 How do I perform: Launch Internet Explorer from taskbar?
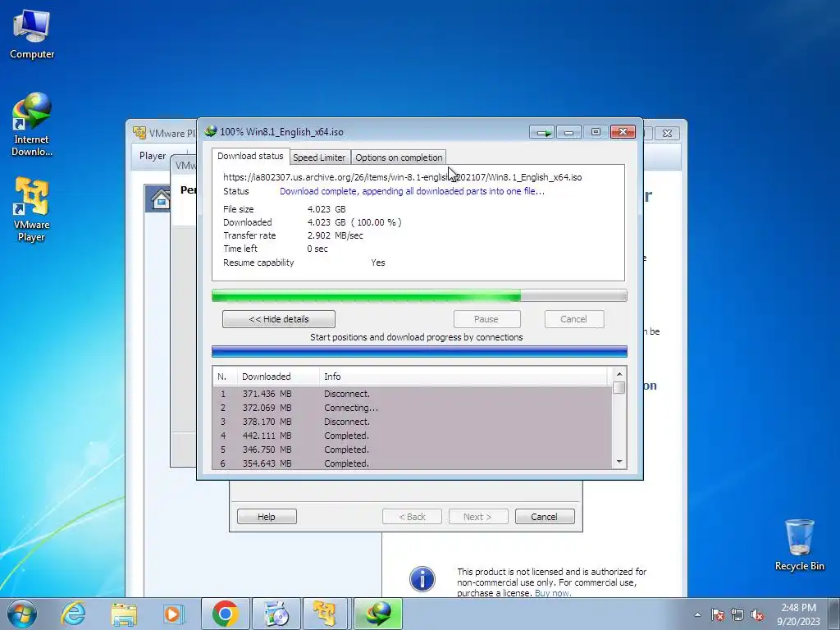click(x=73, y=614)
